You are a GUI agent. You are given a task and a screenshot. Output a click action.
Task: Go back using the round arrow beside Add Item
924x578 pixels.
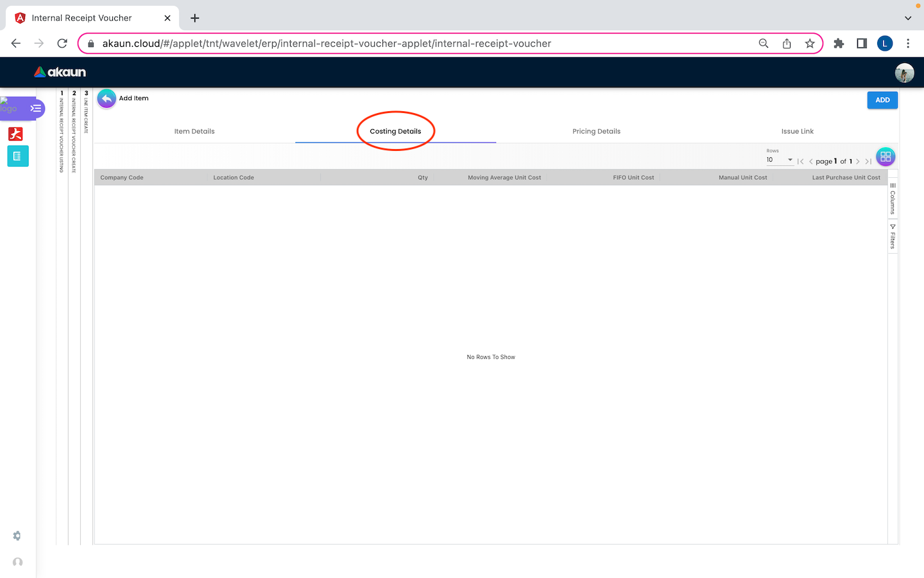tap(107, 99)
